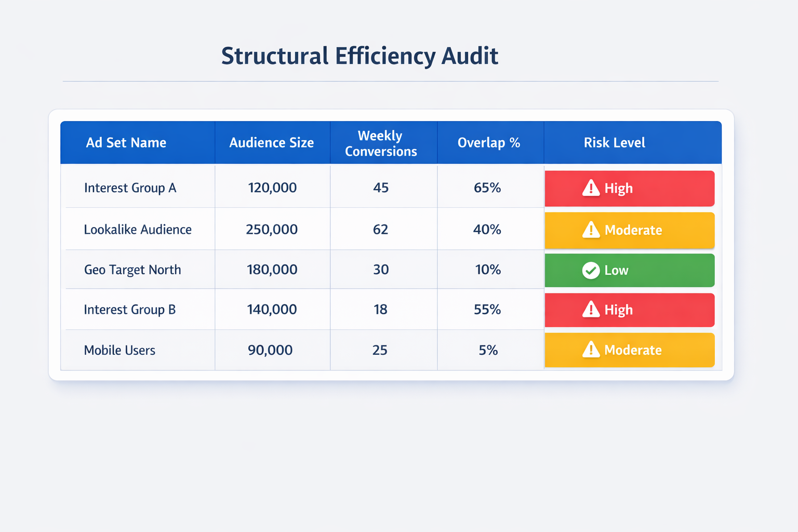Viewport: 798px width, 532px height.
Task: Select the 10% overlap value for Geo Target North
Action: click(488, 270)
